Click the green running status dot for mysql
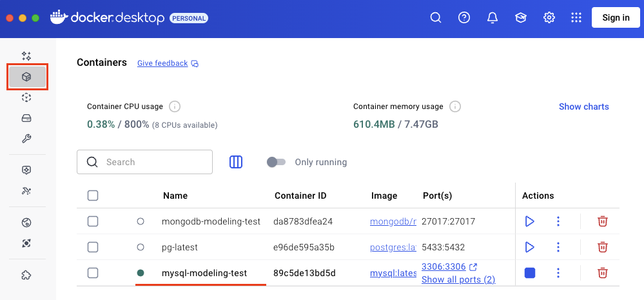The image size is (644, 300). tap(141, 273)
